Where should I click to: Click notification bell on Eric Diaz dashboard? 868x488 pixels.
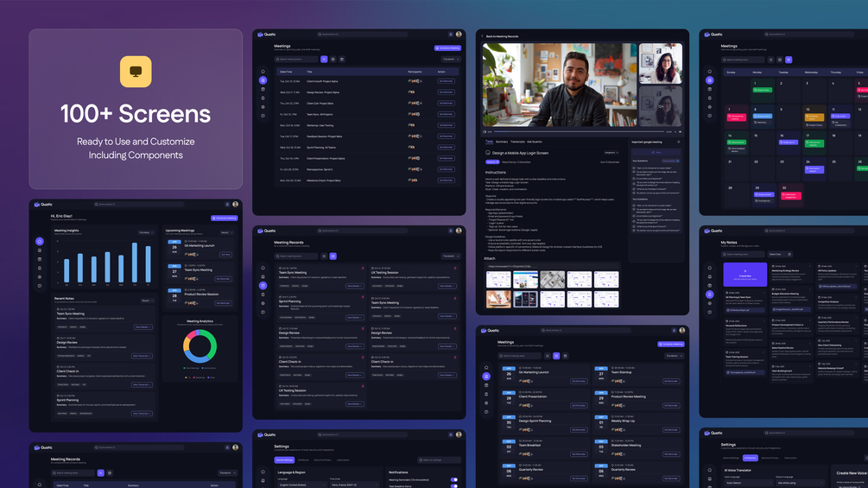227,204
